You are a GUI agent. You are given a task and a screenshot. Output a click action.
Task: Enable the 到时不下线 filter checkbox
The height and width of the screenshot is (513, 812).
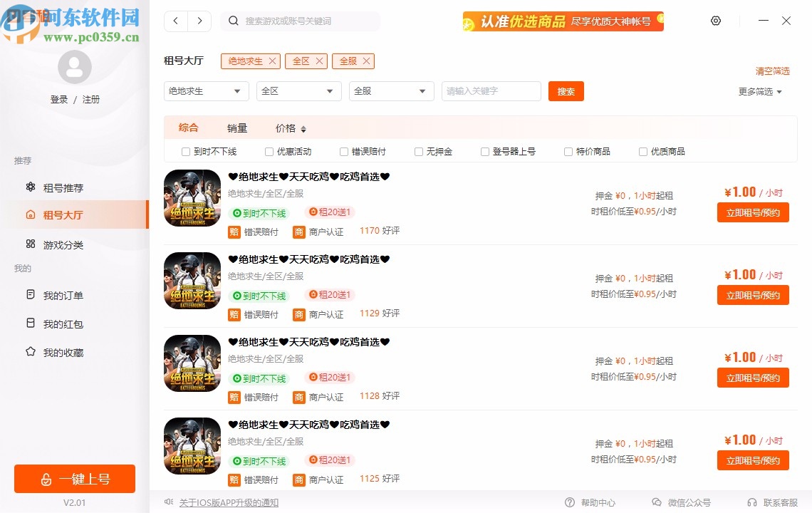pos(185,151)
